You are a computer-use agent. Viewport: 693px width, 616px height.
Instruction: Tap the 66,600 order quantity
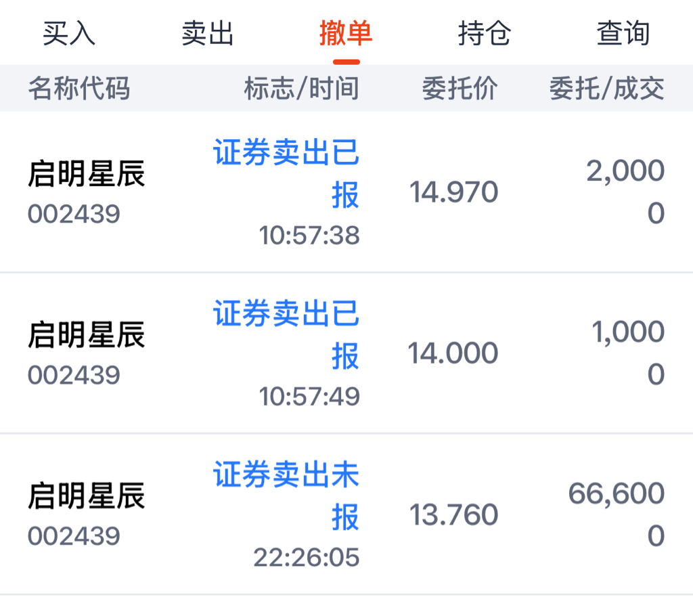coord(616,493)
